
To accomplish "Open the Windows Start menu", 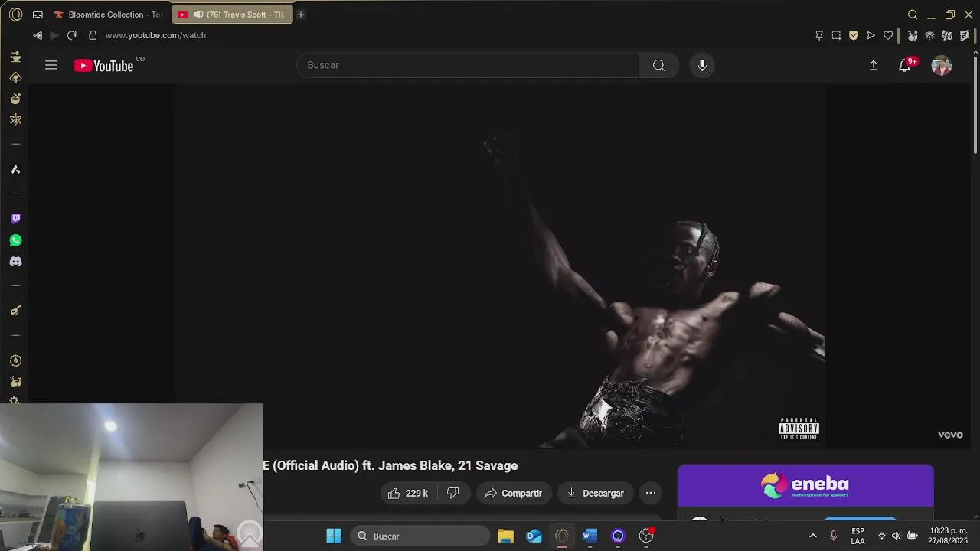I will pyautogui.click(x=334, y=536).
